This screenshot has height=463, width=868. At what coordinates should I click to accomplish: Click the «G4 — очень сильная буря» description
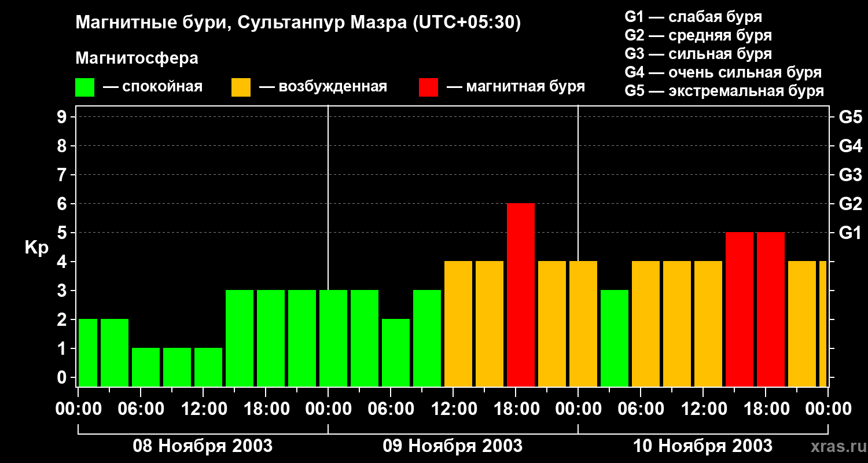pos(723,72)
